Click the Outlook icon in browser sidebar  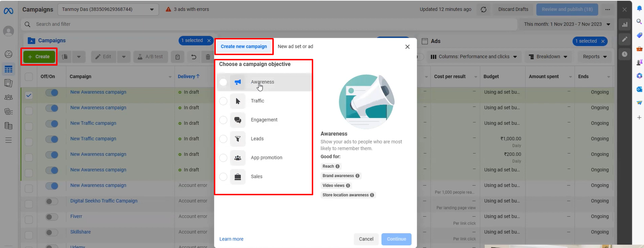[640, 89]
